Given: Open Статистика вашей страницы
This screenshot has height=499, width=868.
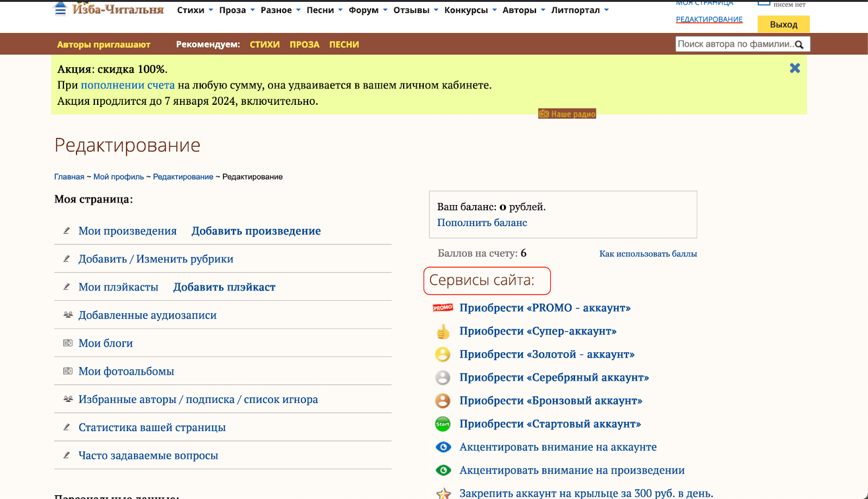Looking at the screenshot, I should tap(152, 427).
